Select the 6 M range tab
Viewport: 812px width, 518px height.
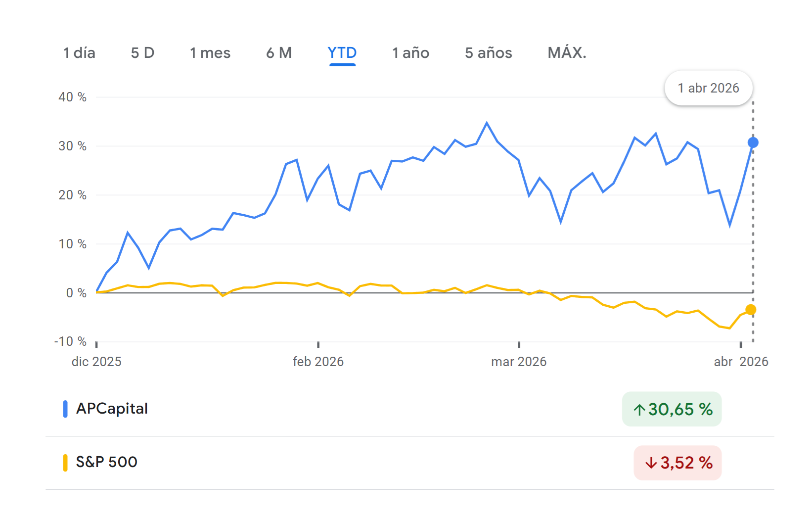tap(279, 53)
